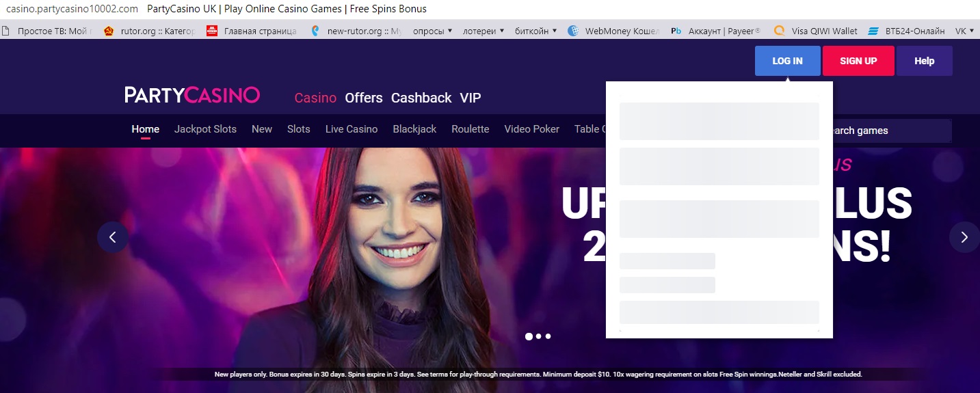980x393 pixels.
Task: Open the Help button
Action: tap(924, 61)
